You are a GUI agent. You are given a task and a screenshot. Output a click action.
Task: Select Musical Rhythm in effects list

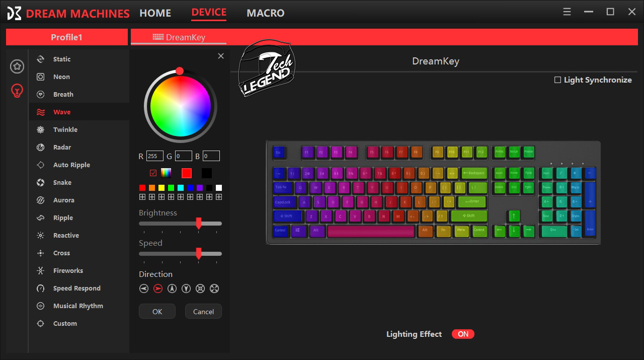tap(78, 306)
